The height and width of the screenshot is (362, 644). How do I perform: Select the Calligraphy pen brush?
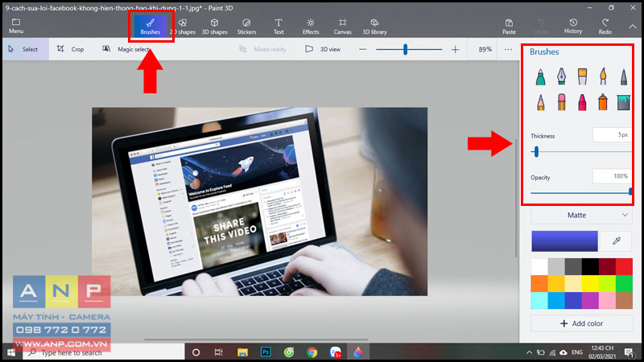pos(561,76)
